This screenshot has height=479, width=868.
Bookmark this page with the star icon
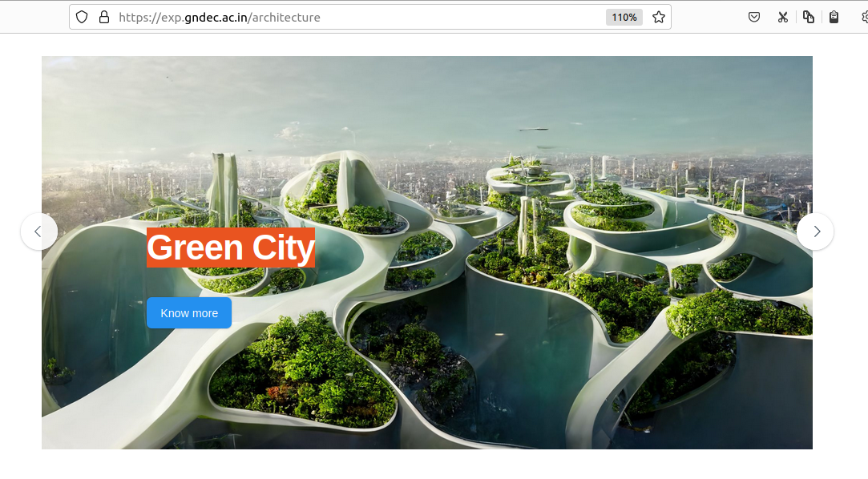[x=658, y=17]
